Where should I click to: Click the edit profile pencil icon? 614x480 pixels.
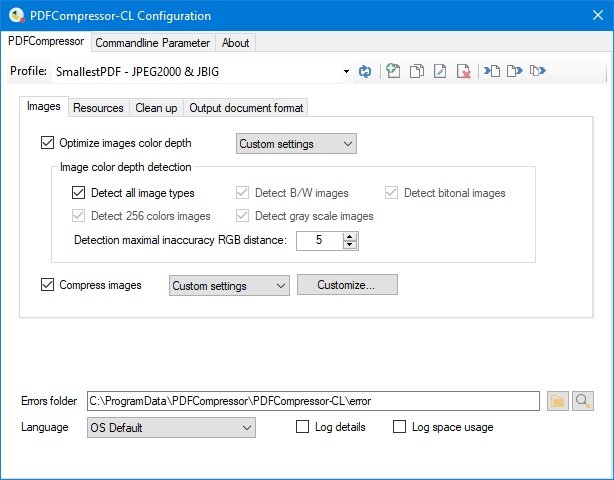441,71
